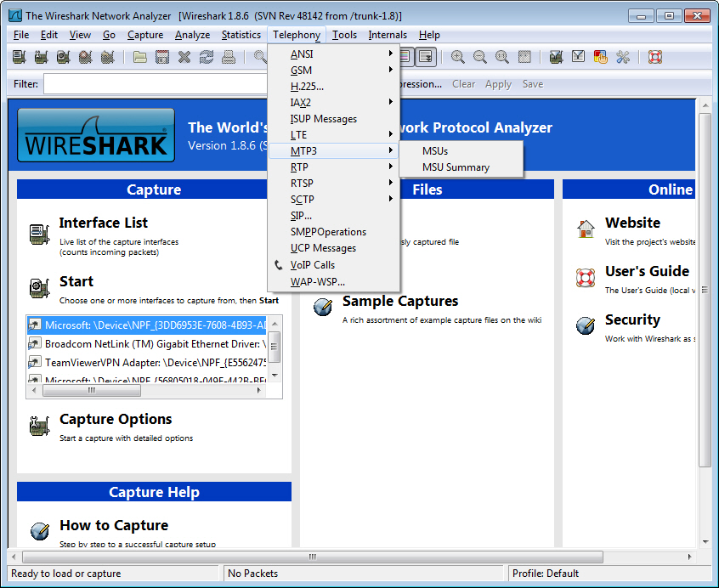Click the No Packets status bar text
This screenshot has height=588, width=719.
(x=252, y=574)
